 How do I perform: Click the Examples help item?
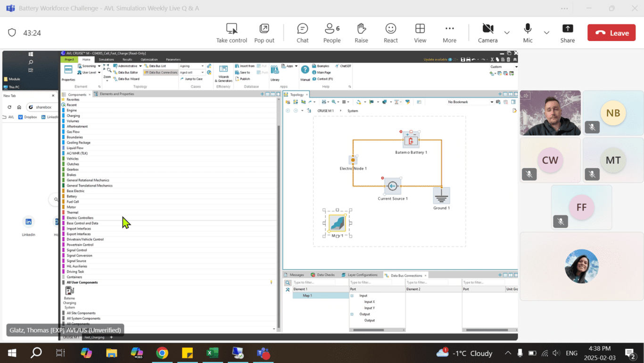point(320,66)
